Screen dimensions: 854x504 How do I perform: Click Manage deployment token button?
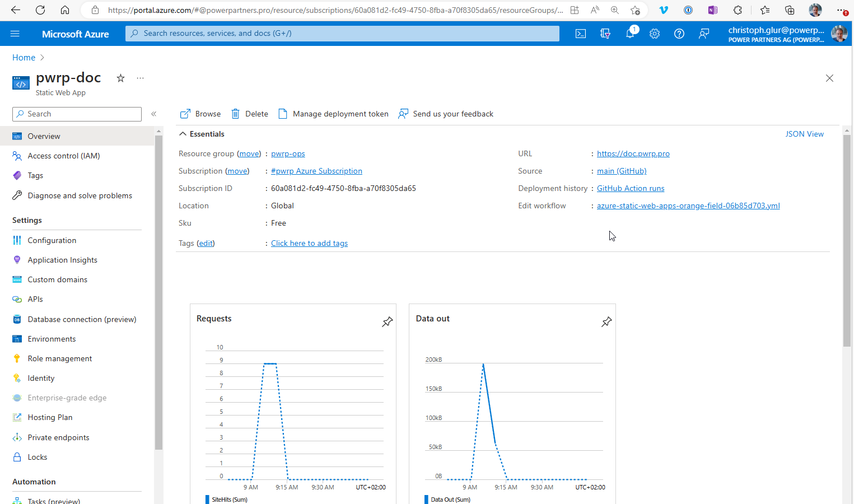(x=333, y=114)
